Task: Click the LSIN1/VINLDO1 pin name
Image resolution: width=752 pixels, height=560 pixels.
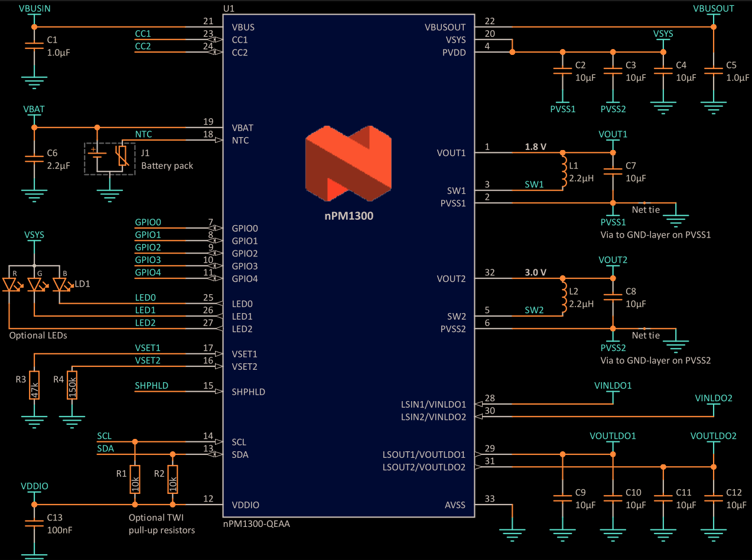Action: pyautogui.click(x=433, y=405)
